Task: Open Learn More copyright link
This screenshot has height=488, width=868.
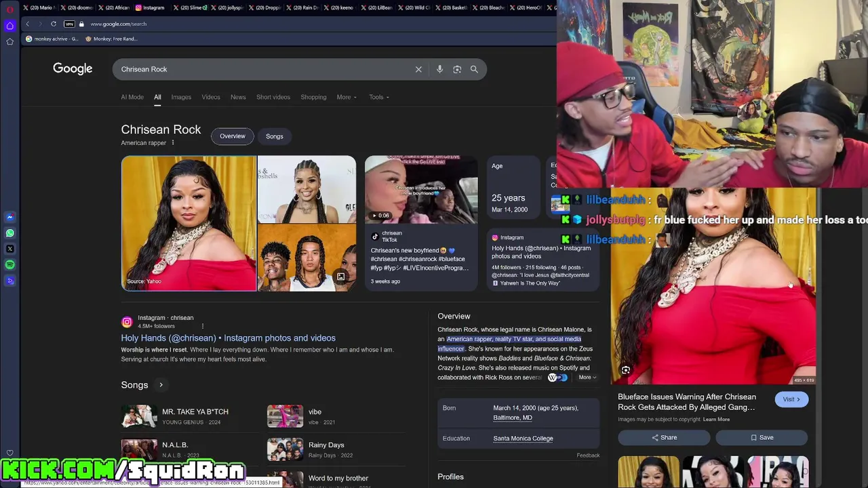Action: coord(716,420)
